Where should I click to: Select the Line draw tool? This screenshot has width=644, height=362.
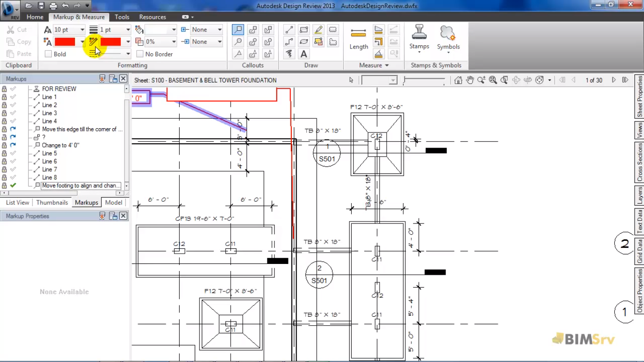tap(289, 30)
